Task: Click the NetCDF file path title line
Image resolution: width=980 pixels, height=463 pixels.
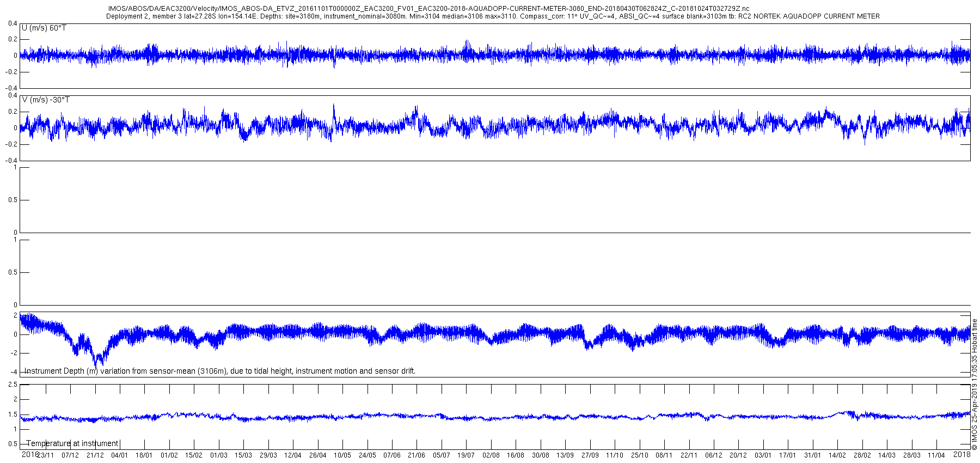Action: point(429,9)
